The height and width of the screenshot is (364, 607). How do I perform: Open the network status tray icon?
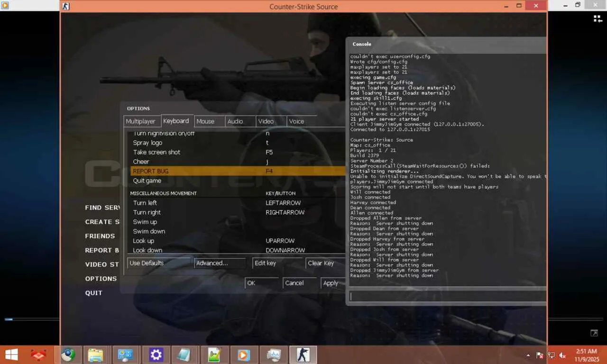point(551,355)
